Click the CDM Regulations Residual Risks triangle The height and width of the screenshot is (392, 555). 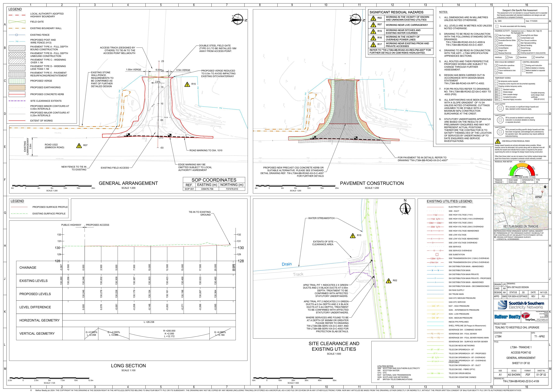[x=497, y=141]
